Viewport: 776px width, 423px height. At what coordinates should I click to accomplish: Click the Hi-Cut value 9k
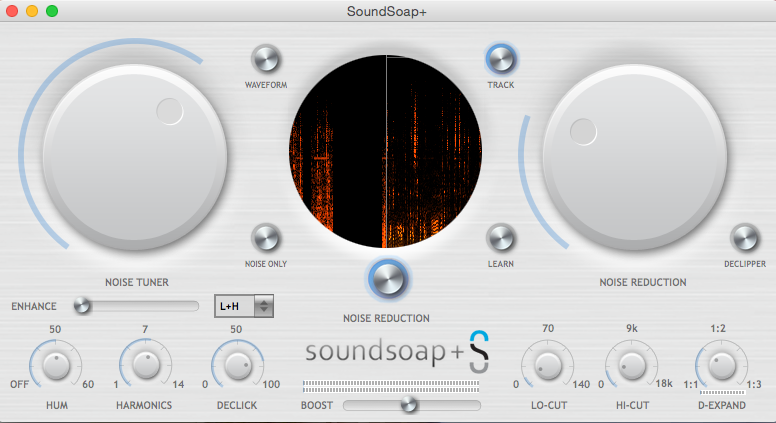coord(632,328)
